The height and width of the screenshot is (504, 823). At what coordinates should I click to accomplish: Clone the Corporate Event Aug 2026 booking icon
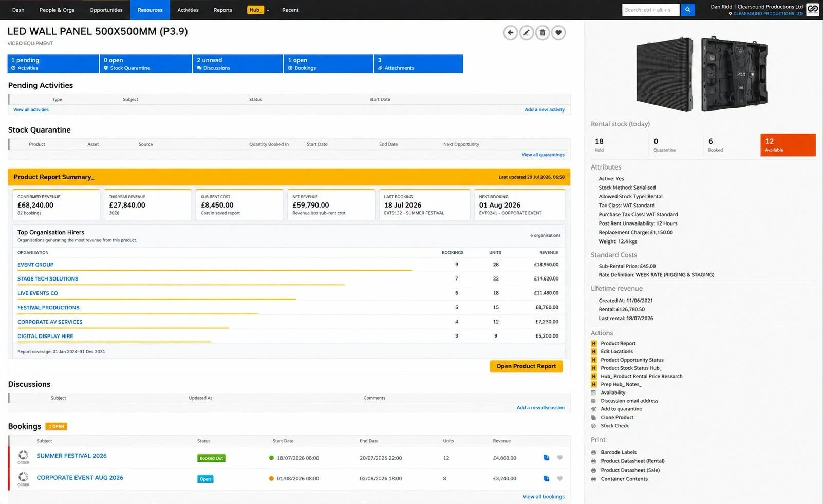tap(546, 478)
